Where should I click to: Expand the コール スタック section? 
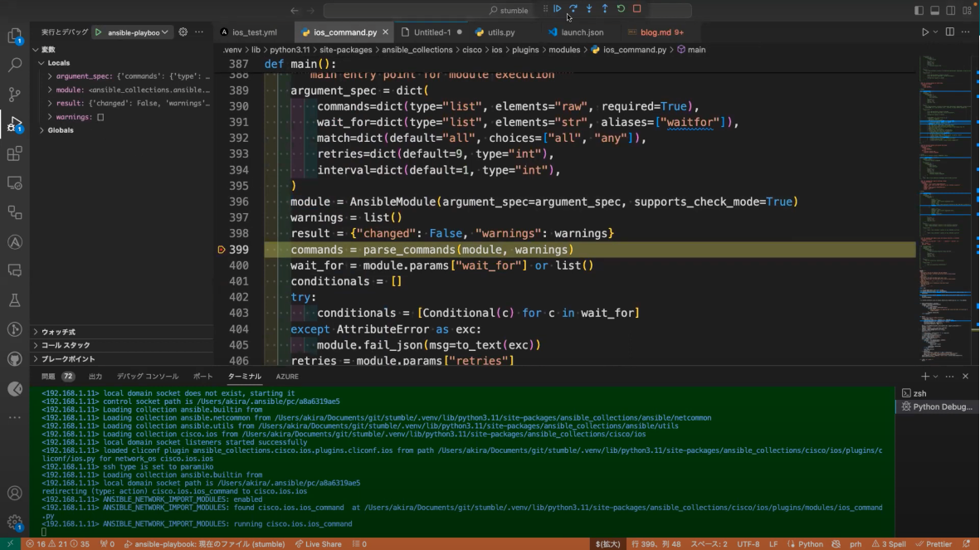[66, 345]
